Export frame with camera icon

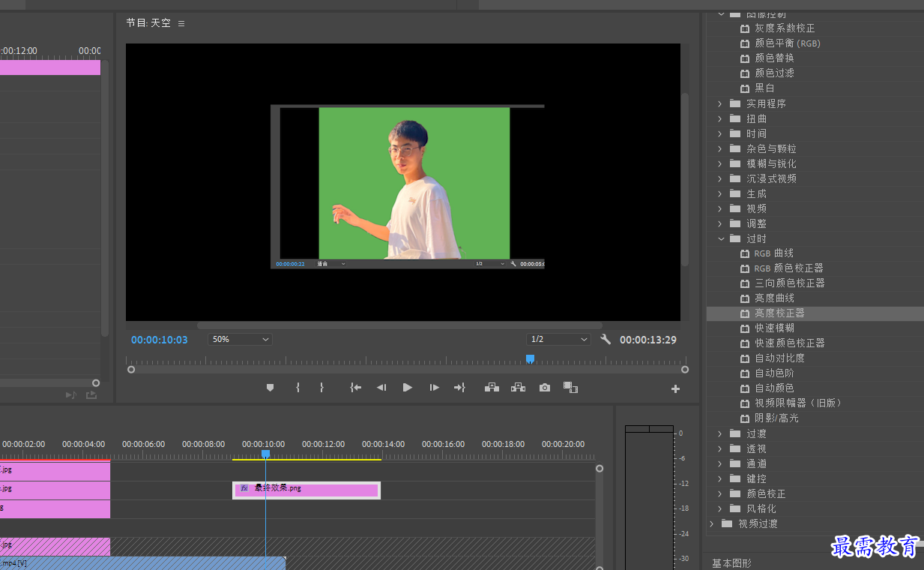[545, 388]
